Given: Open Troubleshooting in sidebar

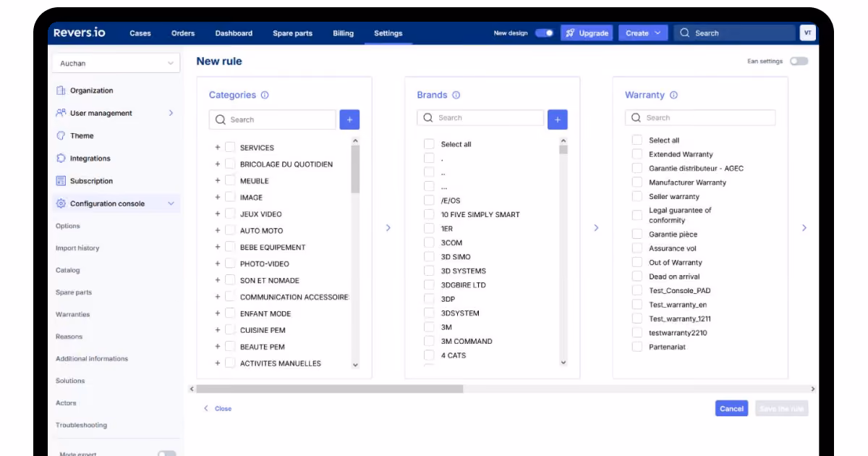Looking at the screenshot, I should (x=81, y=425).
